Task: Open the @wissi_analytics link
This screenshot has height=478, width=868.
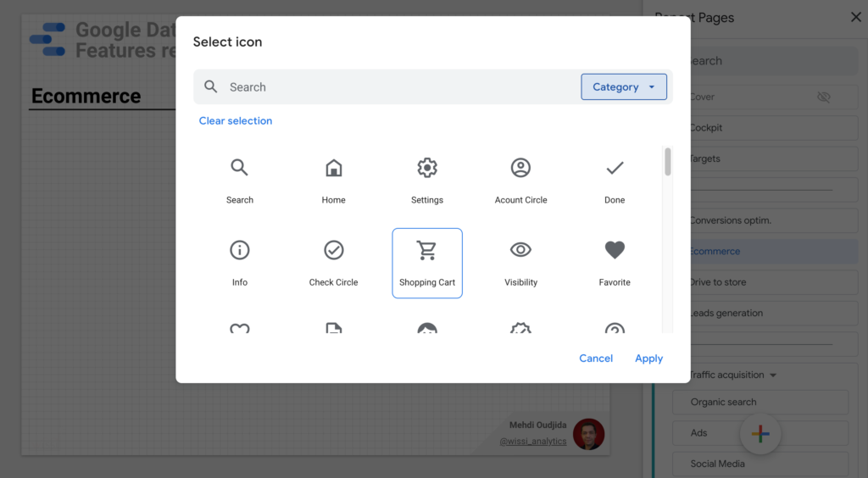Action: pos(532,442)
